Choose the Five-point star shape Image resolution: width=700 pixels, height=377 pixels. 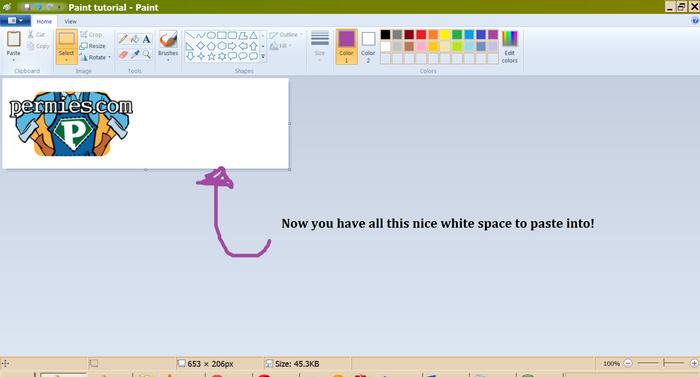[x=211, y=56]
